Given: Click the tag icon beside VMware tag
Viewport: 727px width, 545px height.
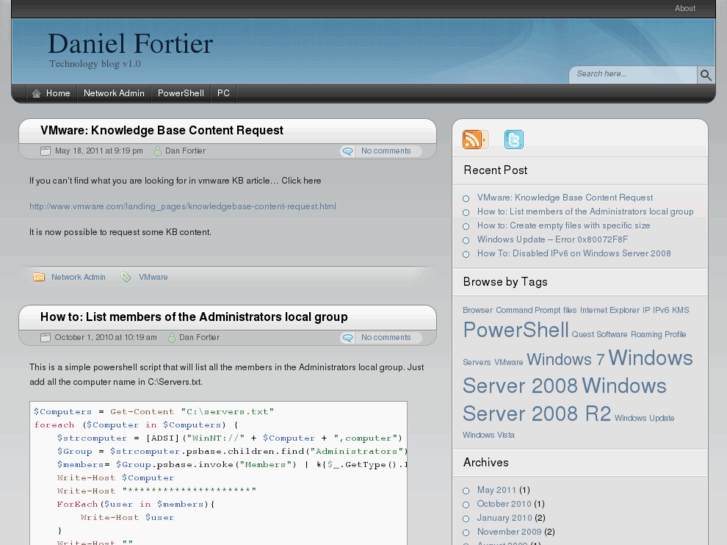Looking at the screenshot, I should (126, 277).
